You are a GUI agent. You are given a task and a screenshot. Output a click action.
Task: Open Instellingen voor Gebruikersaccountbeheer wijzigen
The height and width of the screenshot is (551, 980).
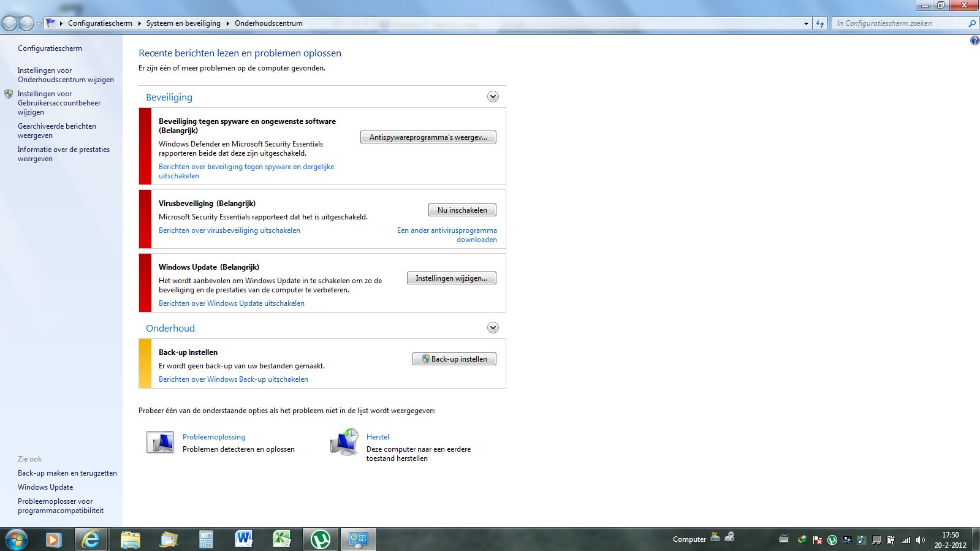coord(59,103)
